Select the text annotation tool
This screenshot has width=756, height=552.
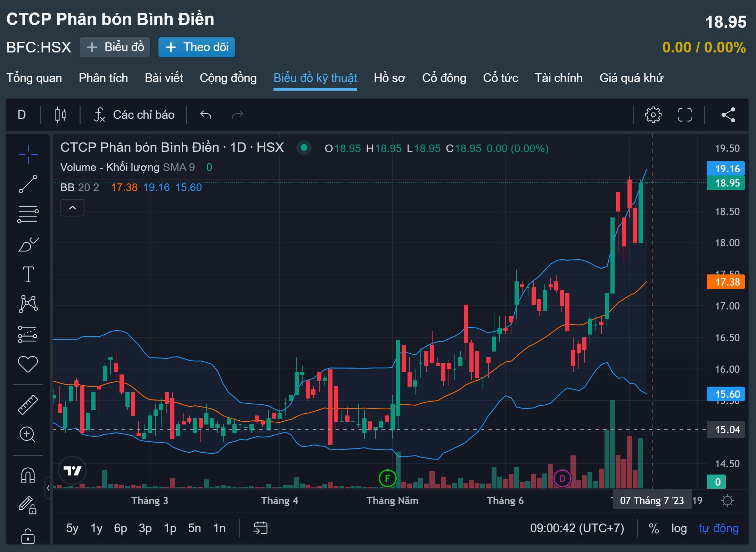(28, 274)
